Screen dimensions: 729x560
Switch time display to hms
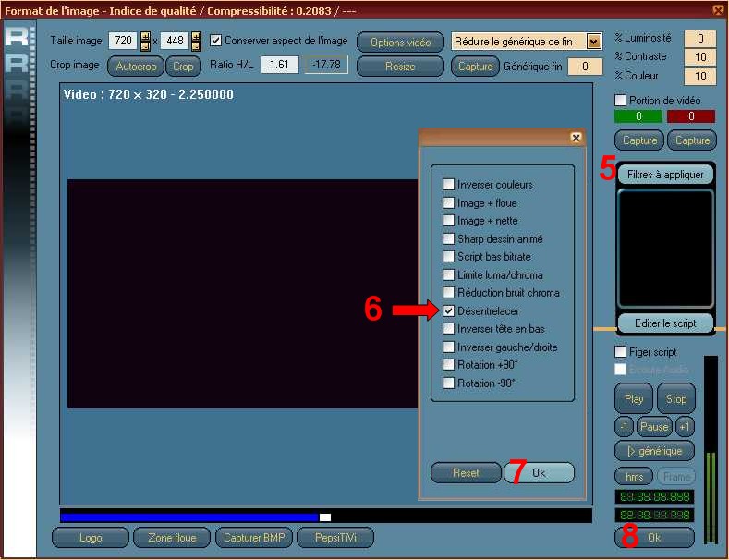click(633, 475)
